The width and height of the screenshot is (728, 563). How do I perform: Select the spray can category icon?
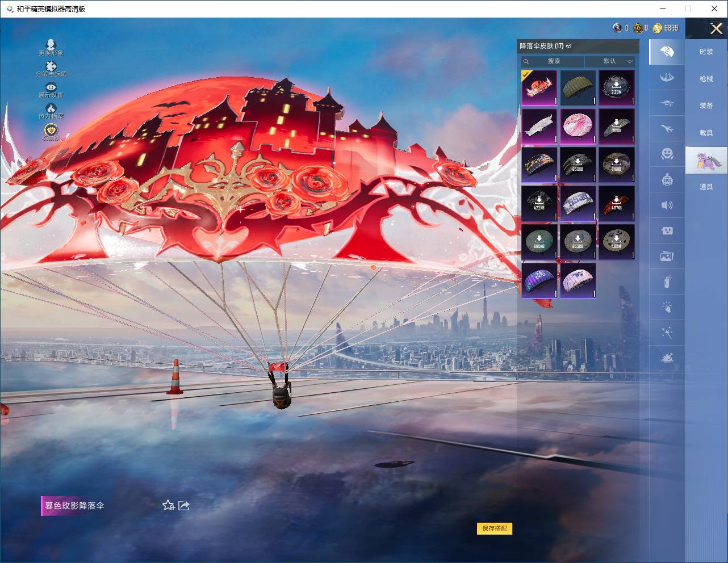(x=667, y=281)
